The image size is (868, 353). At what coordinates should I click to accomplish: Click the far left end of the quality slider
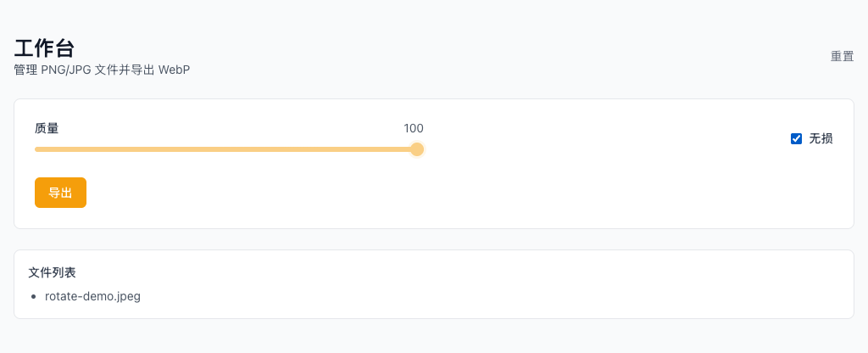[x=36, y=149]
